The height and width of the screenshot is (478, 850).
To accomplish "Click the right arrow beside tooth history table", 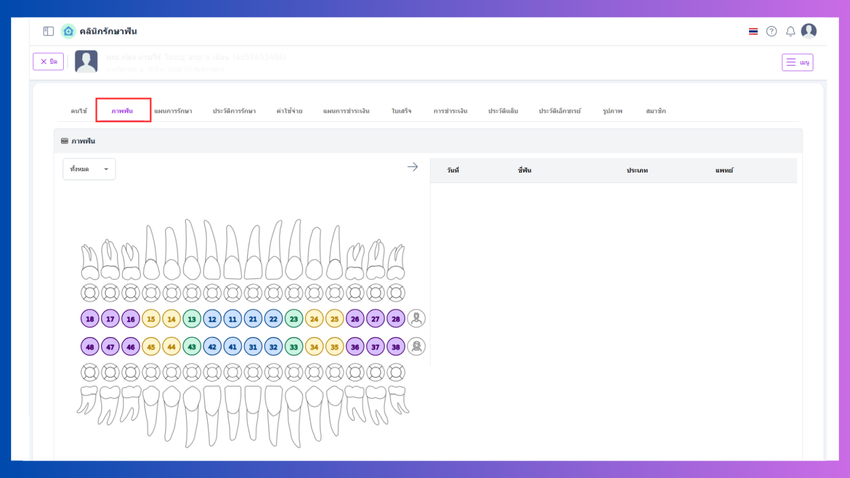I will (413, 167).
